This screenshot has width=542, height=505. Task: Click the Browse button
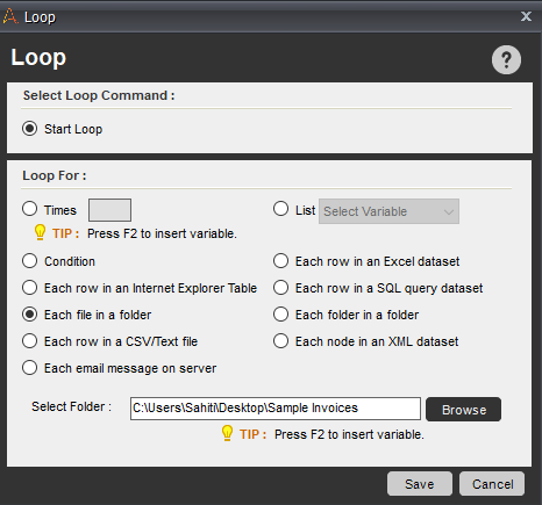(x=463, y=409)
